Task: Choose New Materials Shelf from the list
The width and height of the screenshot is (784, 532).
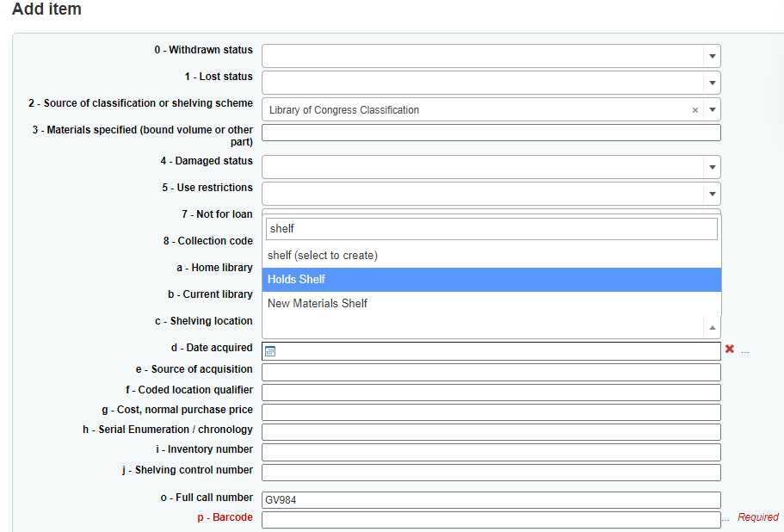Action: (x=491, y=304)
